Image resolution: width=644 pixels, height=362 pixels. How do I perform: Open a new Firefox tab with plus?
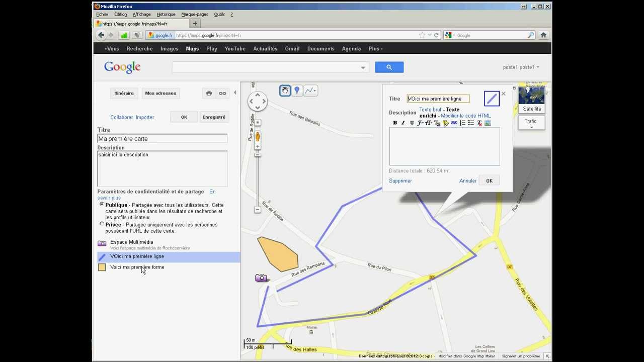(x=195, y=24)
